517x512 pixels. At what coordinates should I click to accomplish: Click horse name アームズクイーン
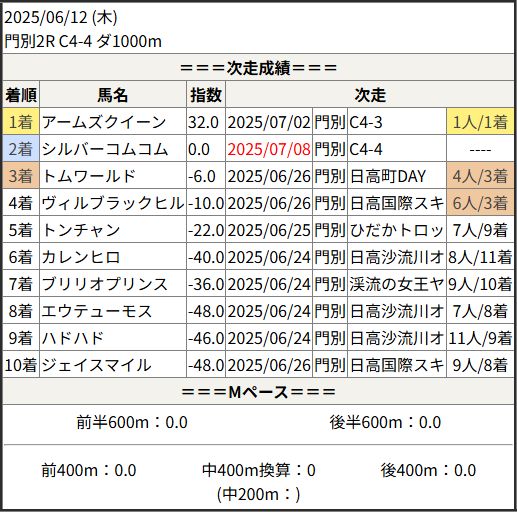(x=104, y=122)
